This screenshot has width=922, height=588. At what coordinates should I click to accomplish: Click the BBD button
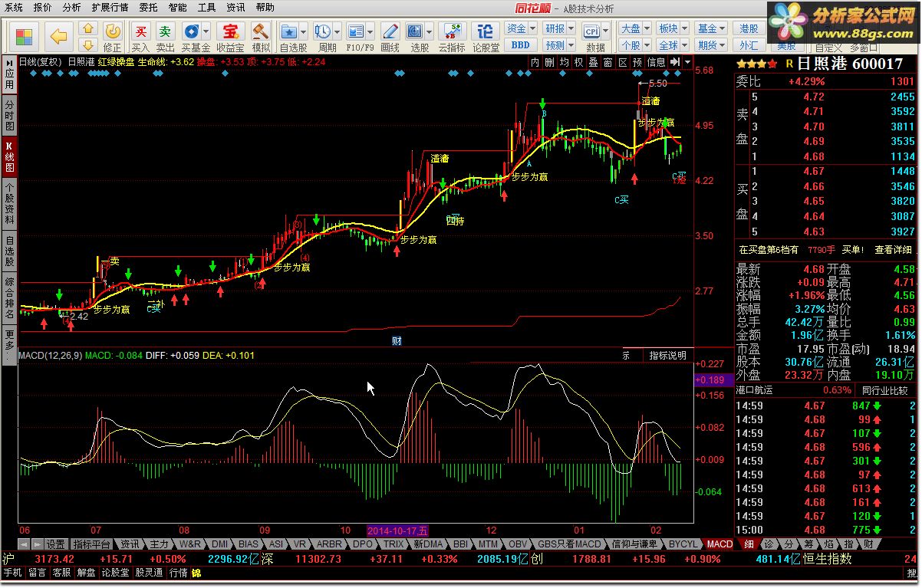[519, 44]
